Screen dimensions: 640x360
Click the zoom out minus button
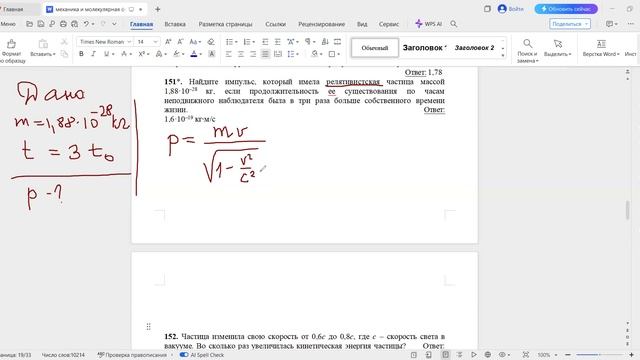click(568, 355)
